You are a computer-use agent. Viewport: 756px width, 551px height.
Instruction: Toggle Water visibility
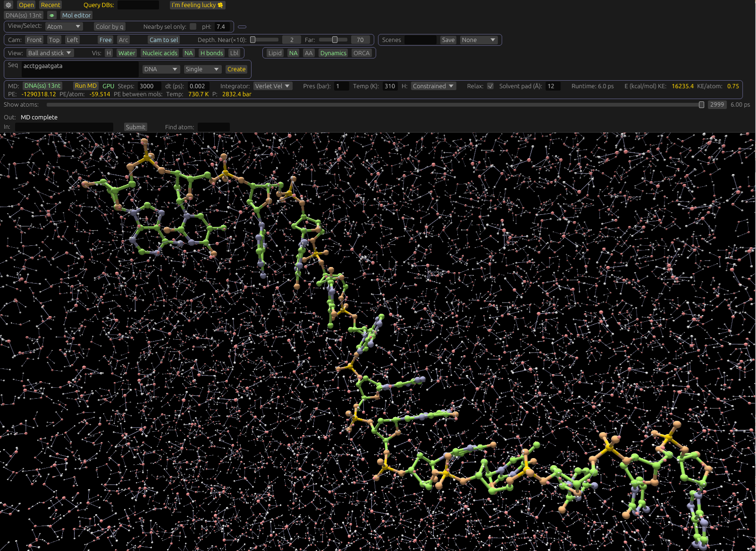(126, 53)
